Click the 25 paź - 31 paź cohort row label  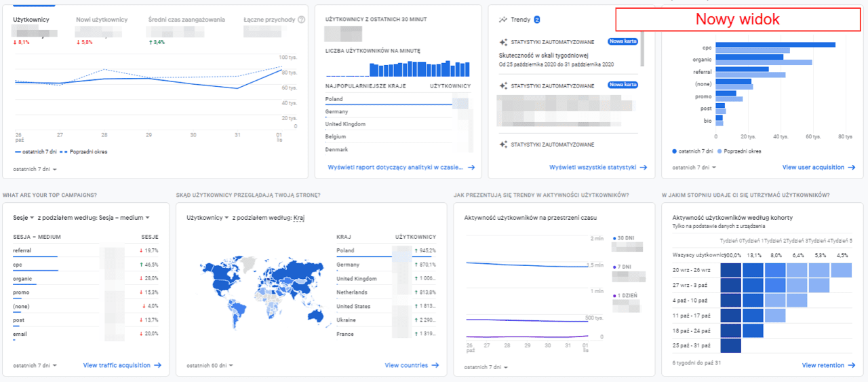[x=692, y=345]
